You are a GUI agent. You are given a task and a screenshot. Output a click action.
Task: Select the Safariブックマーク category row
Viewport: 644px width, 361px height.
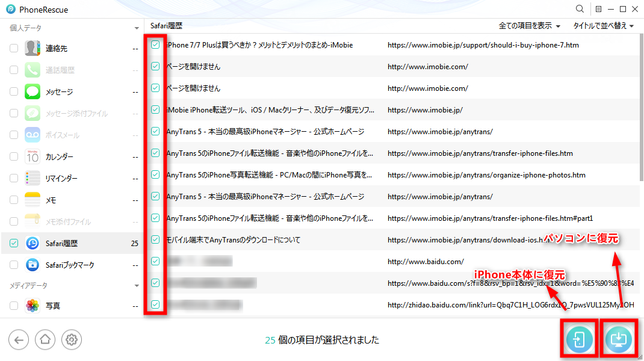72,265
